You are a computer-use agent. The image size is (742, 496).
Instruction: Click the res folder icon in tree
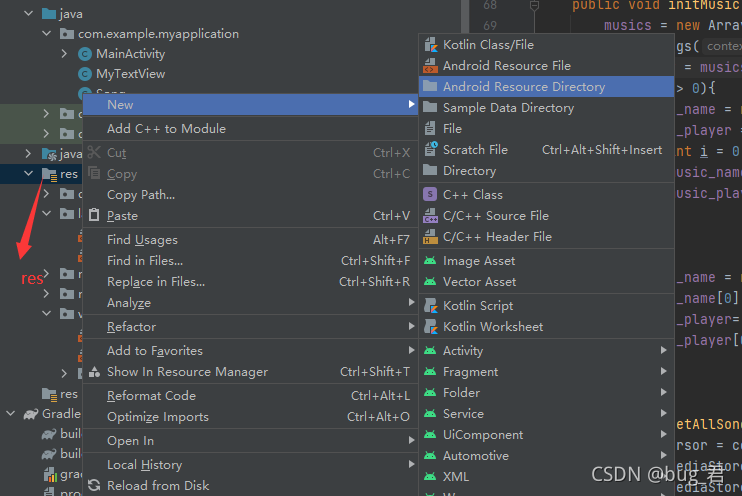(x=49, y=175)
